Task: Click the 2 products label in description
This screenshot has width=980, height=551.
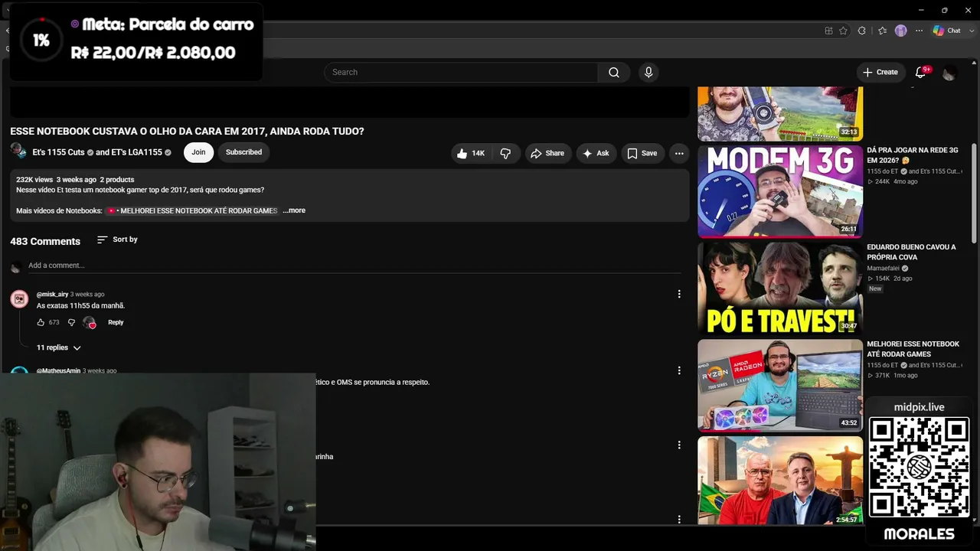Action: click(117, 180)
